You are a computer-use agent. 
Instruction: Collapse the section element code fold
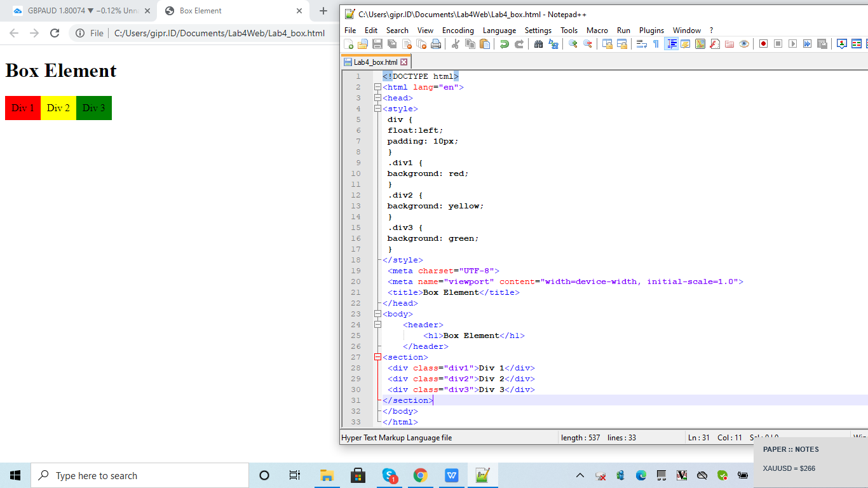(377, 356)
